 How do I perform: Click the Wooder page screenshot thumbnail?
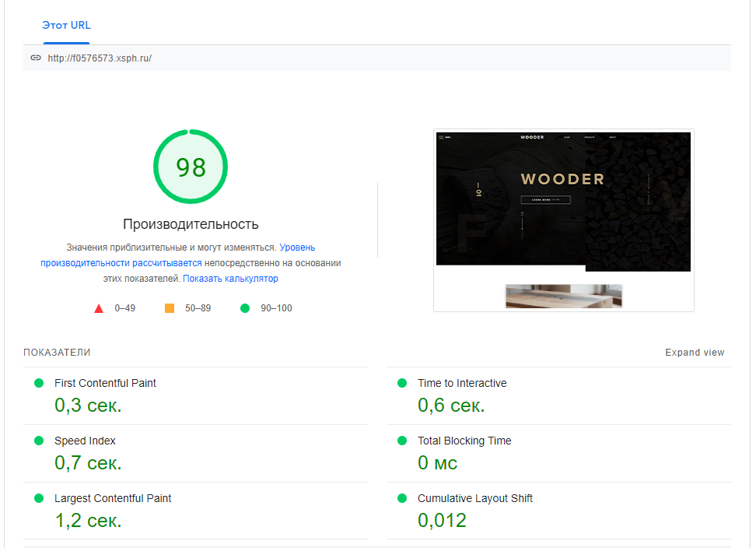[x=564, y=220]
